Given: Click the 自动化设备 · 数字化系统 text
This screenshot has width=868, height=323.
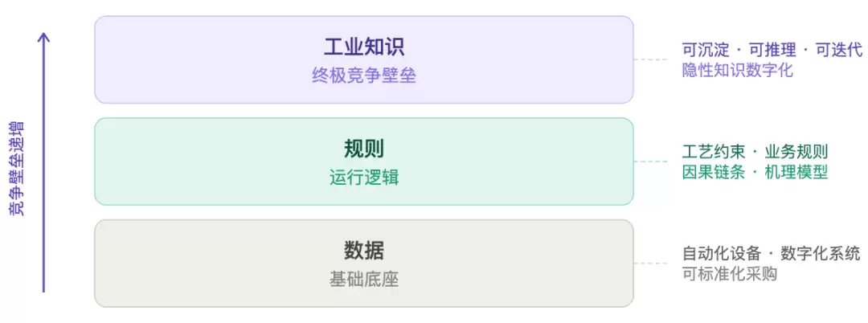Looking at the screenshot, I should [771, 254].
